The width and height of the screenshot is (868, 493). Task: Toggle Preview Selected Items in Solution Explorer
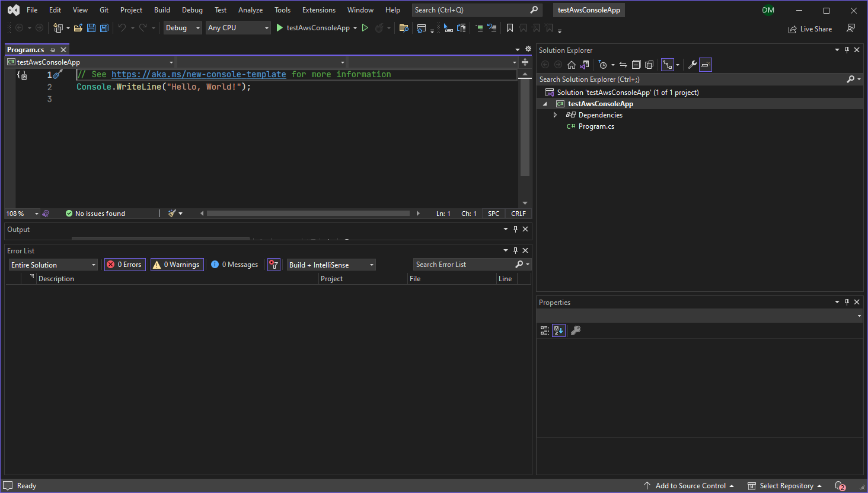click(706, 65)
